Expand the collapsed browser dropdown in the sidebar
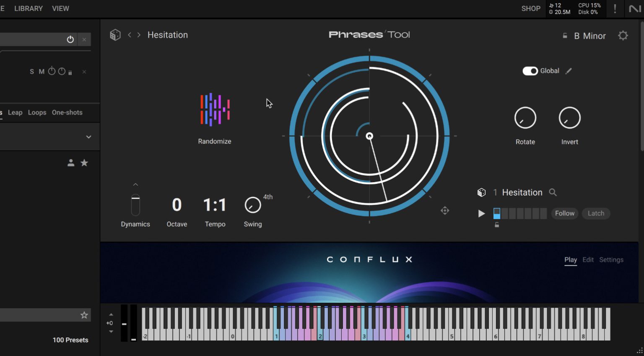This screenshot has height=356, width=644. coord(88,136)
